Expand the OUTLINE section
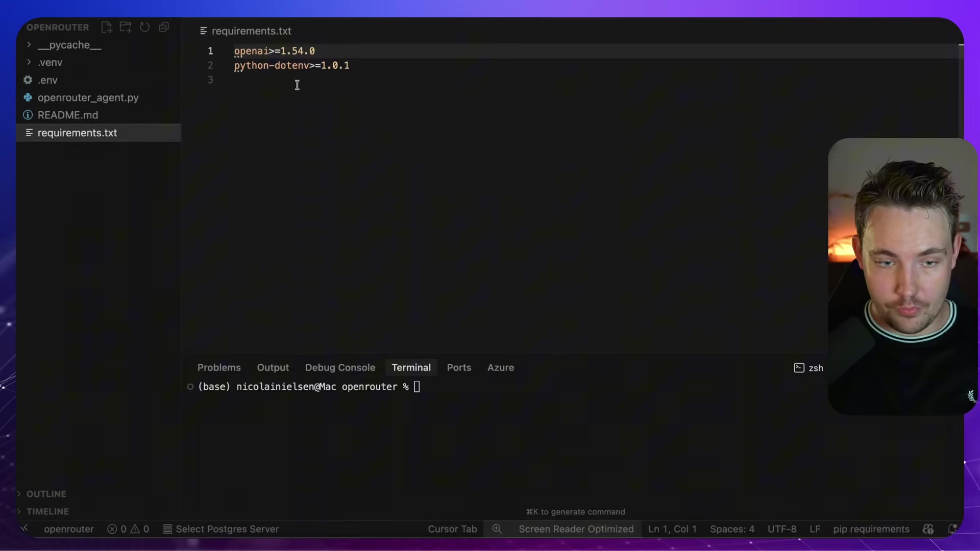 click(19, 494)
